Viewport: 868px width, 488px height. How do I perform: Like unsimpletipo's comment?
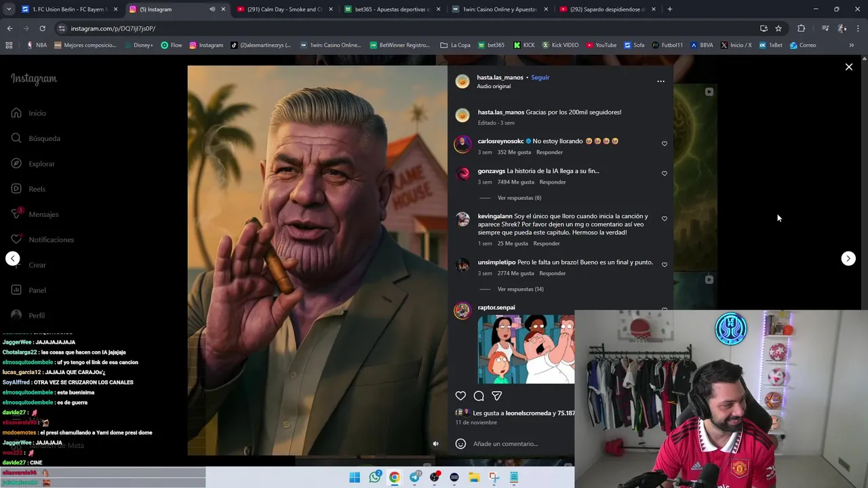pyautogui.click(x=665, y=265)
